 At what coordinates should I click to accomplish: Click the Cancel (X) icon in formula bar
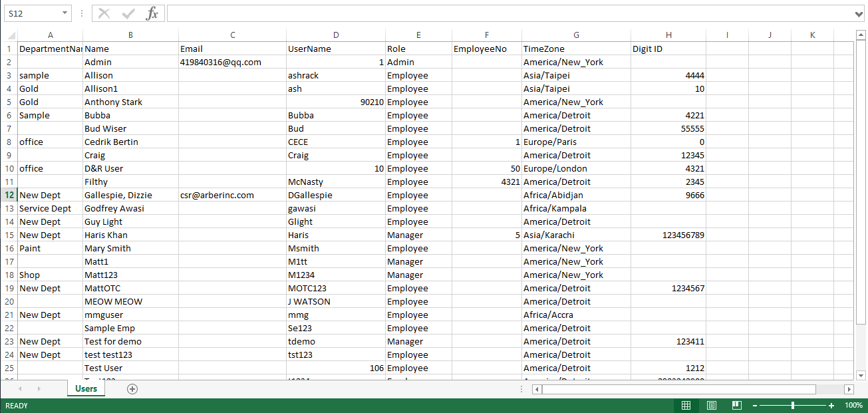[x=104, y=13]
